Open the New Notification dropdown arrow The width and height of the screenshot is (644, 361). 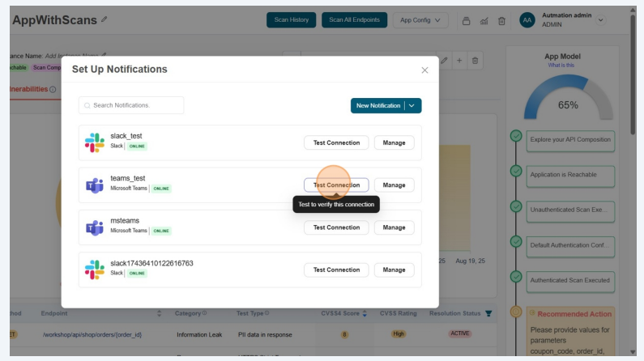pyautogui.click(x=412, y=105)
